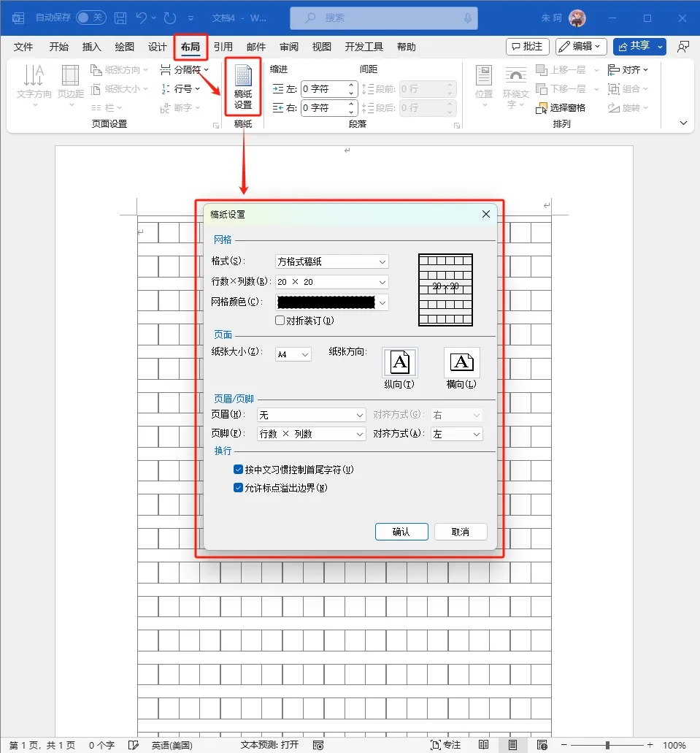Image resolution: width=700 pixels, height=753 pixels.
Task: Open the 格式 dropdown showing 方格式稿纸
Action: [x=331, y=261]
